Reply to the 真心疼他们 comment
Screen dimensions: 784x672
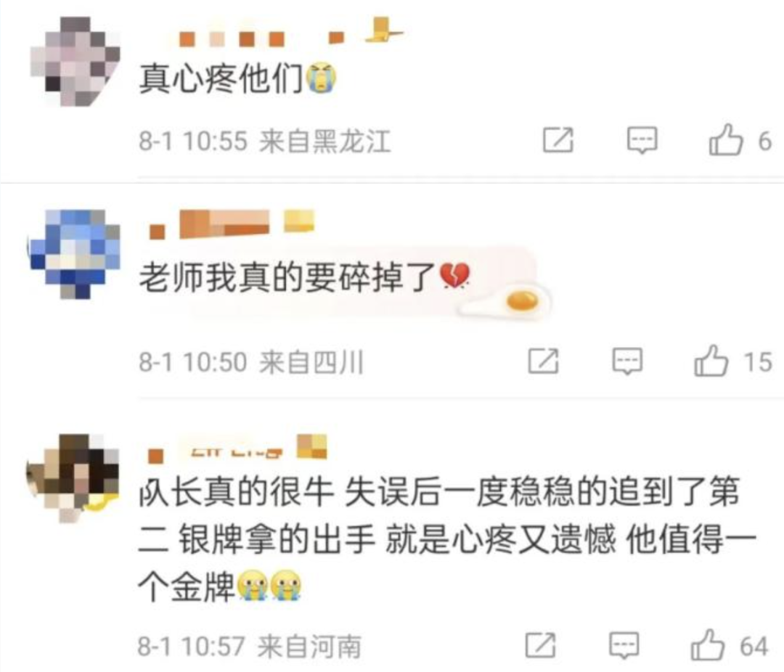642,140
